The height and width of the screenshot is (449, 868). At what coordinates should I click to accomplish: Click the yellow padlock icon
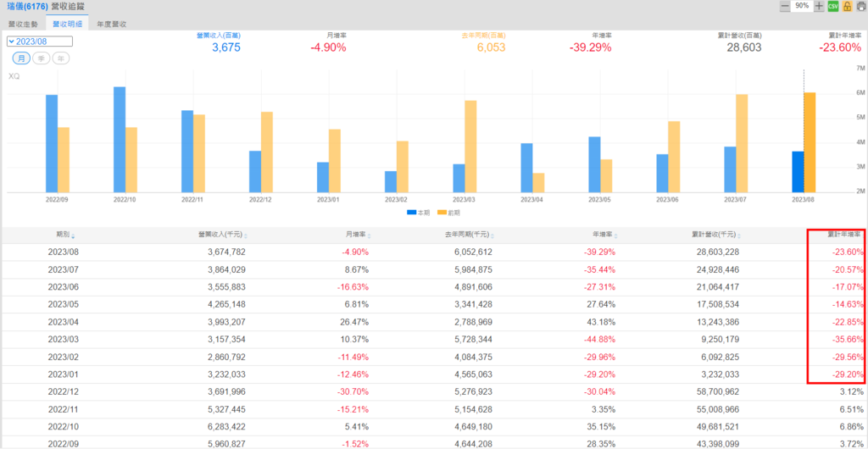tap(847, 6)
